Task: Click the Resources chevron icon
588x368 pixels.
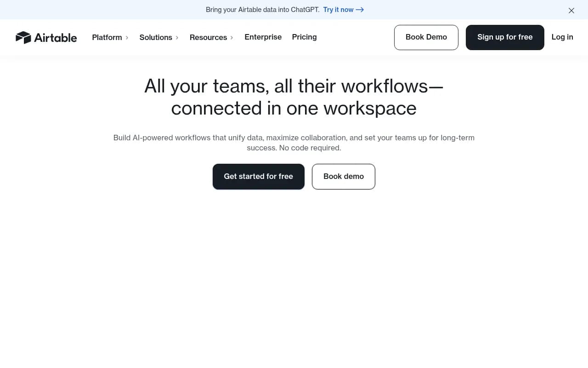Action: (x=232, y=38)
